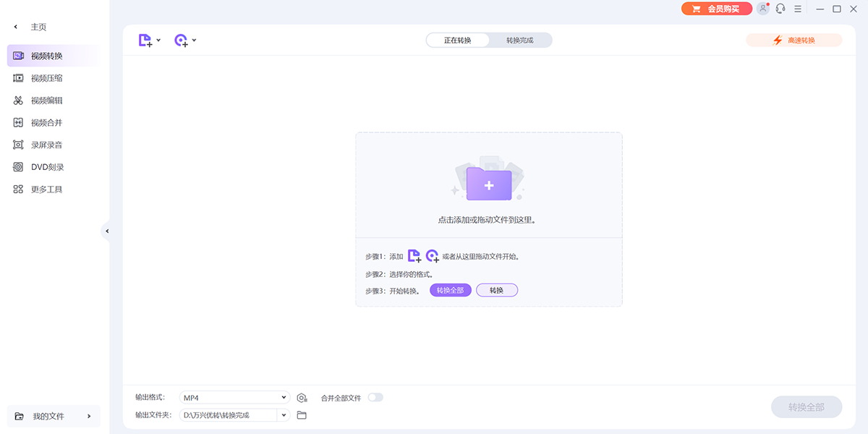Click the 转换全部 button at bottom right

click(x=806, y=407)
